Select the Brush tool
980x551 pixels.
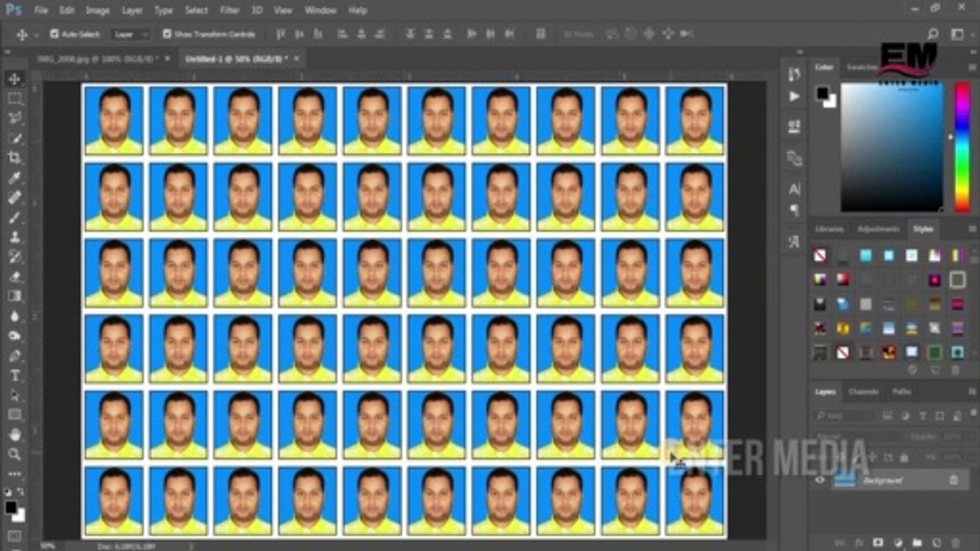[15, 217]
